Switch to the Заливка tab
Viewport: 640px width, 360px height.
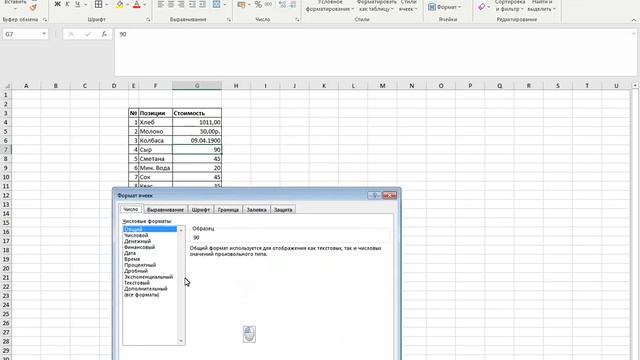pyautogui.click(x=256, y=210)
